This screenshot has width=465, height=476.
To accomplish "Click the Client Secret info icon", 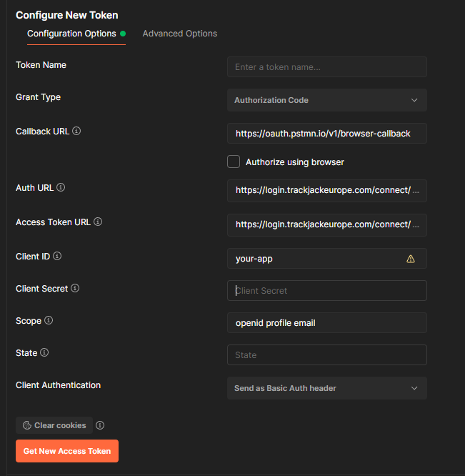I will click(75, 289).
